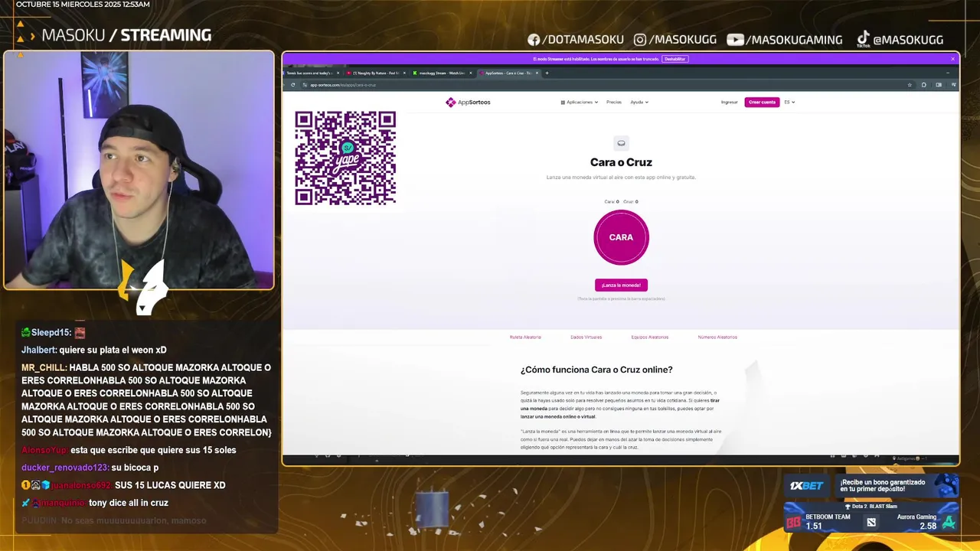The image size is (980, 551).
Task: Click the Jhalbert chat message
Action: click(x=94, y=350)
